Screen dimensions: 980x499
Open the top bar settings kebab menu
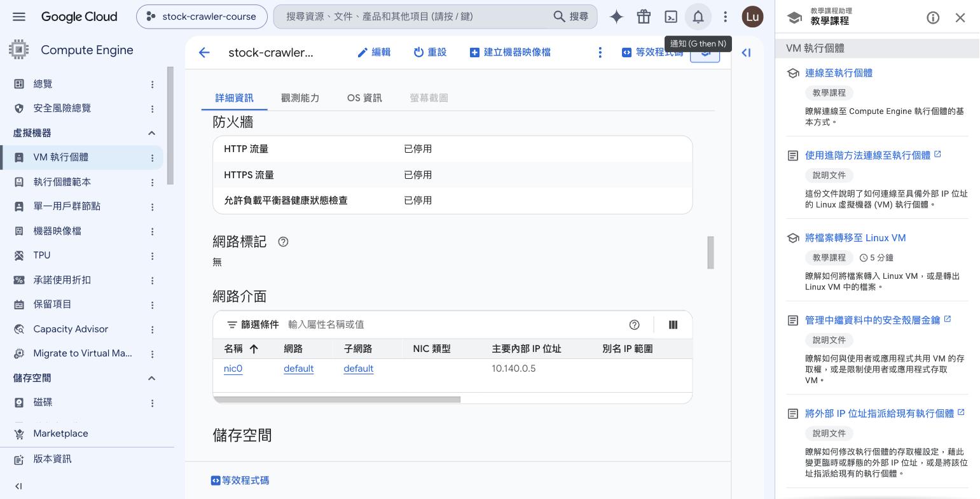pyautogui.click(x=725, y=17)
